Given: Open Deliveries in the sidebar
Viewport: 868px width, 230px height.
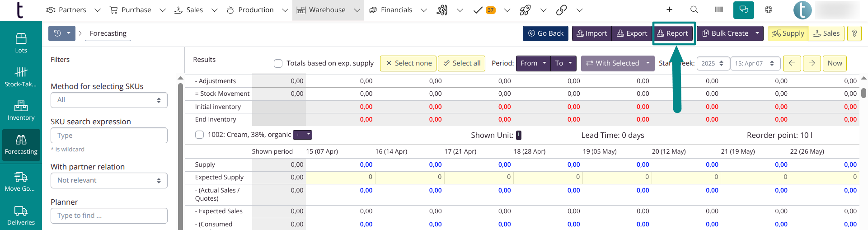Looking at the screenshot, I should 21,216.
